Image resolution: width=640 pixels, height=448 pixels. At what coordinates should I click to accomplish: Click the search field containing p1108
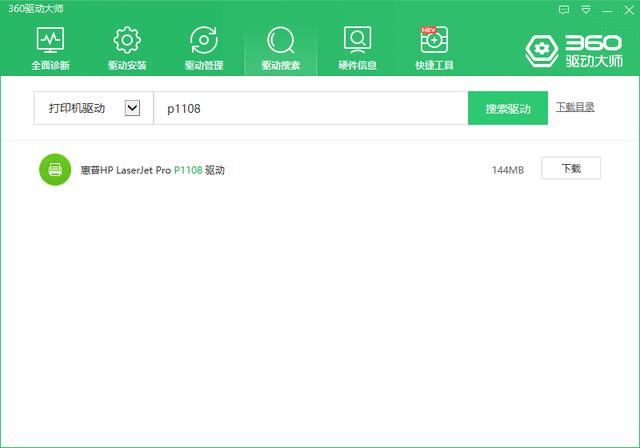311,108
